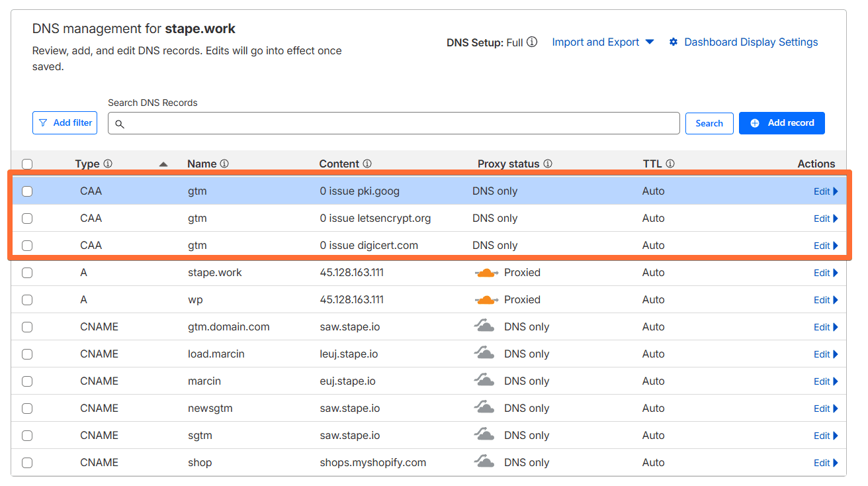The image size is (868, 486).
Task: Check the select-all checkbox in the table header
Action: [27, 164]
